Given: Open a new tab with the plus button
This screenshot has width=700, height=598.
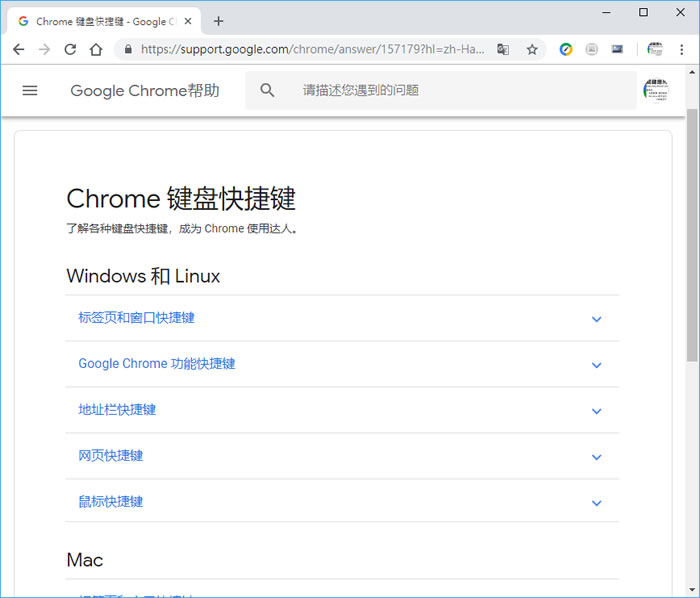Looking at the screenshot, I should click(x=219, y=21).
